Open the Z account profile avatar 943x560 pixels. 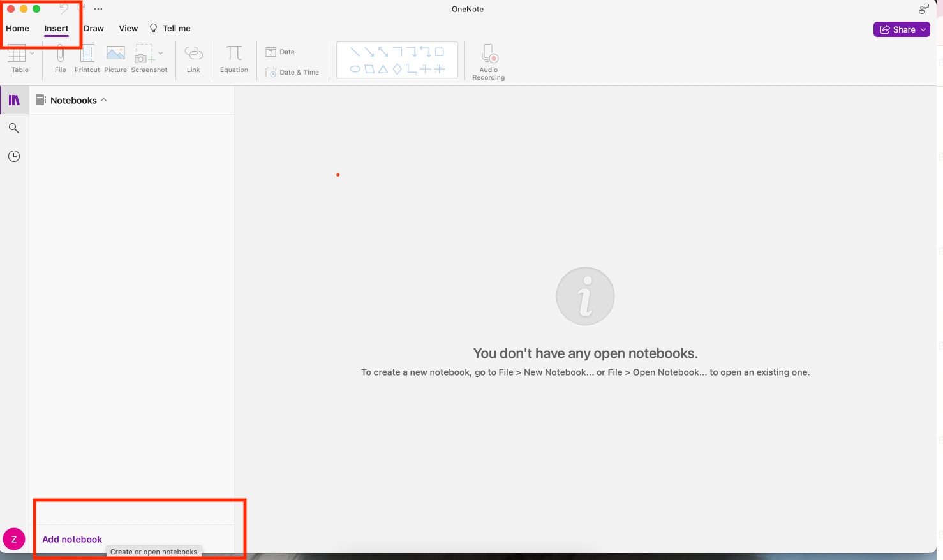coord(14,540)
